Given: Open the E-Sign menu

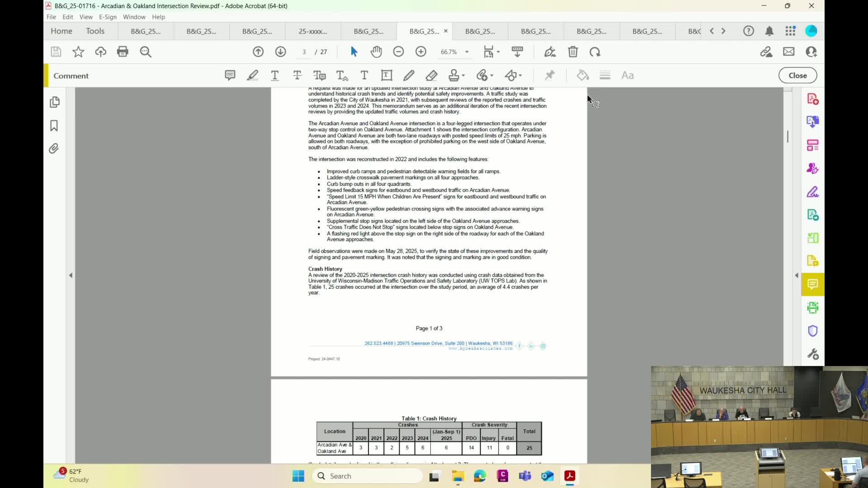Looking at the screenshot, I should (x=108, y=17).
